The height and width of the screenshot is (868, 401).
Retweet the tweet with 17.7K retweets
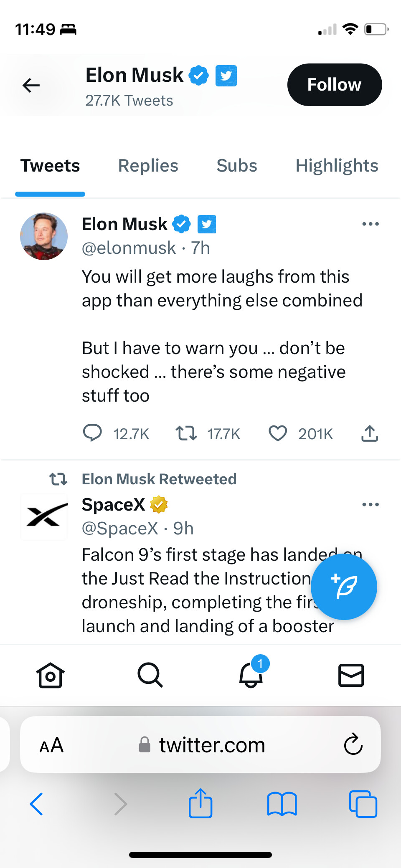point(186,433)
